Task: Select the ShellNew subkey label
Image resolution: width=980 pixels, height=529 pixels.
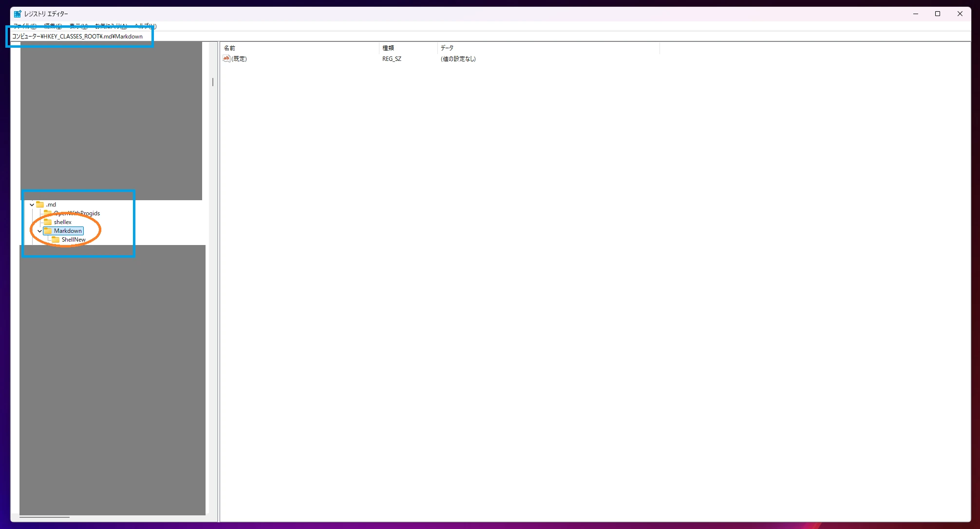Action: point(74,240)
